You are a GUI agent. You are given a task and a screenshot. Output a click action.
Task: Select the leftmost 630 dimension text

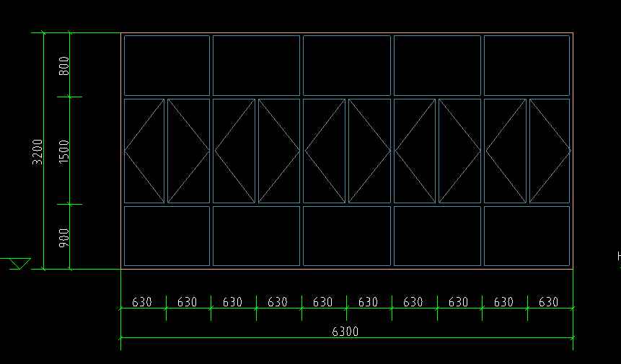click(x=142, y=302)
